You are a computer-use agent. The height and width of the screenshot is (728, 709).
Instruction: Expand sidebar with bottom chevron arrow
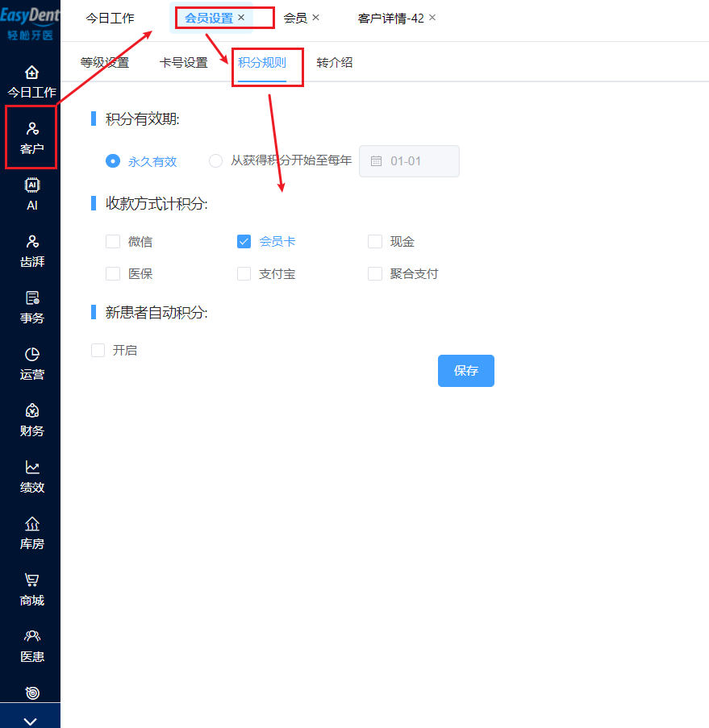tap(30, 721)
